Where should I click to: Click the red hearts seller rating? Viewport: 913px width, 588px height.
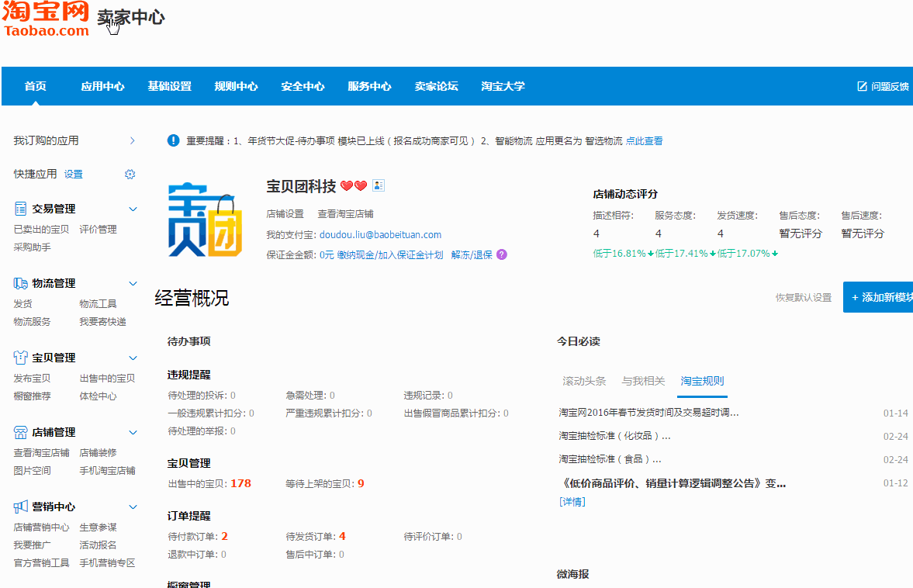pyautogui.click(x=354, y=185)
